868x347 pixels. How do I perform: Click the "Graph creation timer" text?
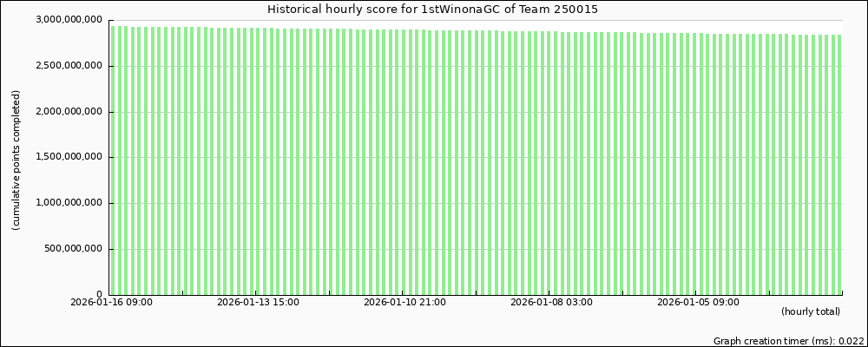(x=788, y=341)
